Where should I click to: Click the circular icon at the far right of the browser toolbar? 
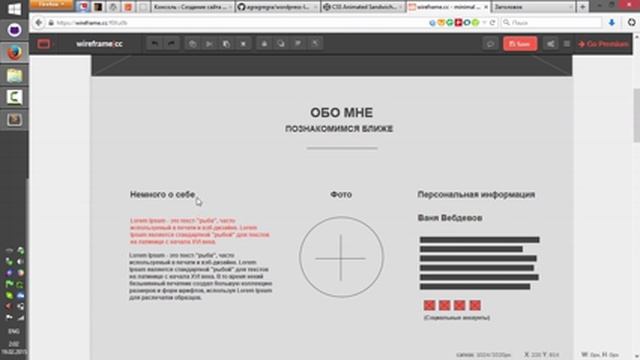[x=631, y=22]
